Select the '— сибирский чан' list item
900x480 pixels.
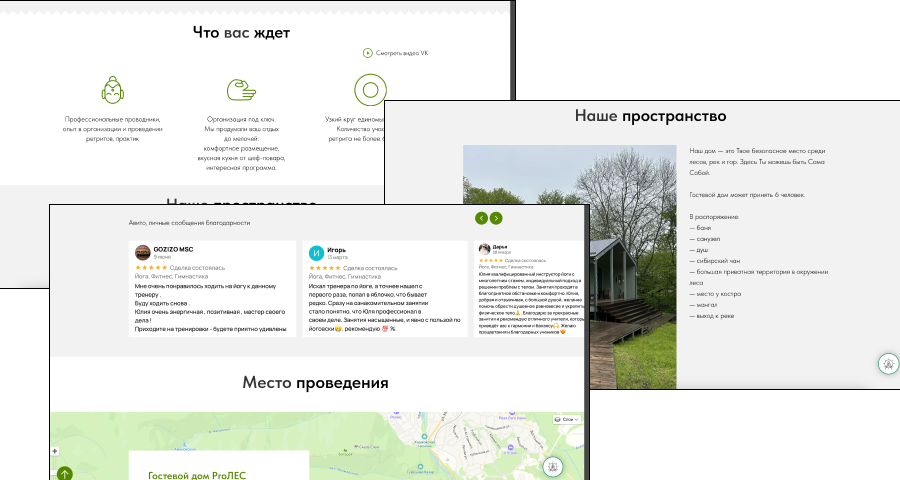pyautogui.click(x=715, y=261)
